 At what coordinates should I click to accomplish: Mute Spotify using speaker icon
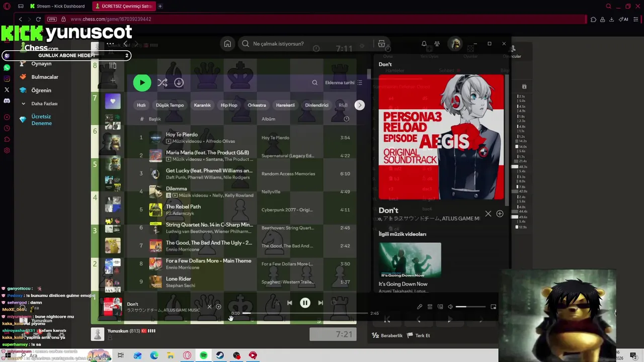pyautogui.click(x=450, y=307)
